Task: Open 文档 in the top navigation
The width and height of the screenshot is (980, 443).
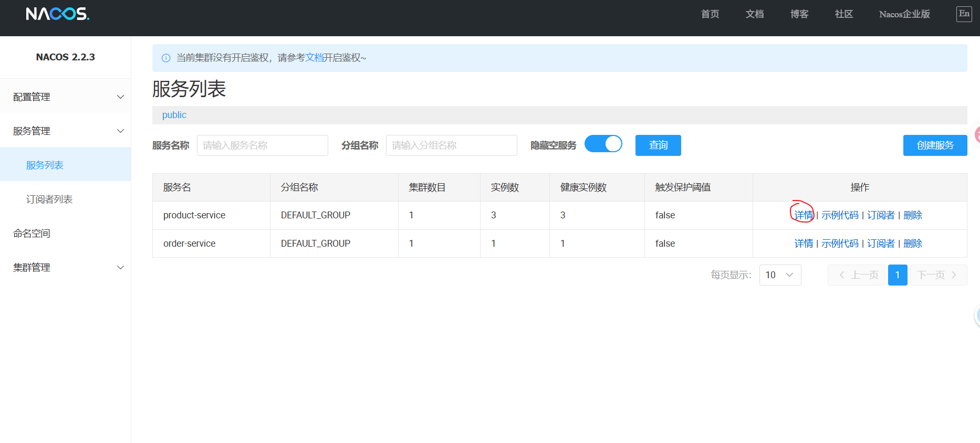Action: click(755, 14)
